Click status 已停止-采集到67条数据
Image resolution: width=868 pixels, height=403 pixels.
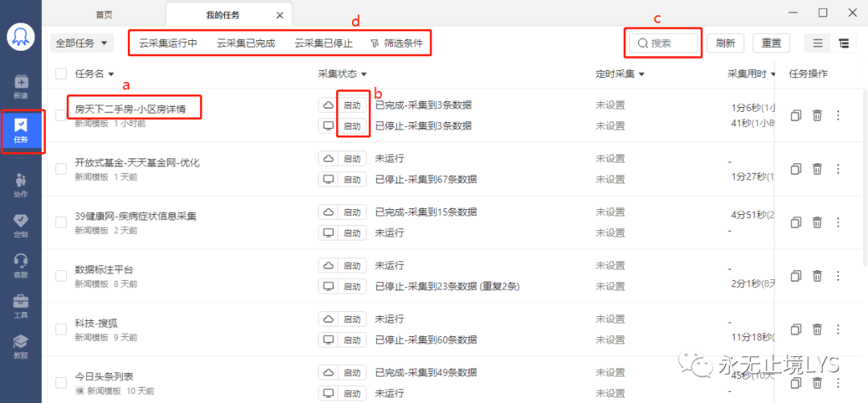pos(426,179)
